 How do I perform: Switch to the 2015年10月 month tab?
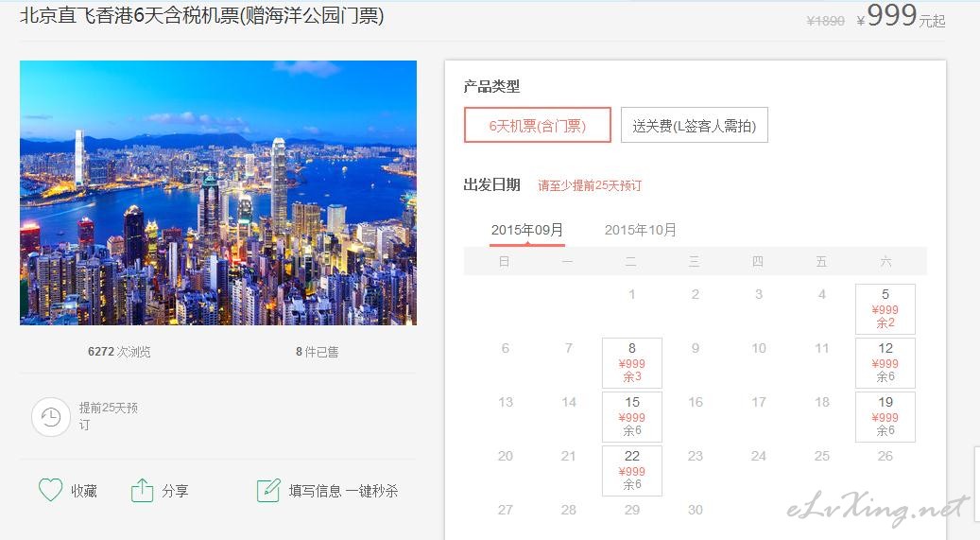point(640,230)
